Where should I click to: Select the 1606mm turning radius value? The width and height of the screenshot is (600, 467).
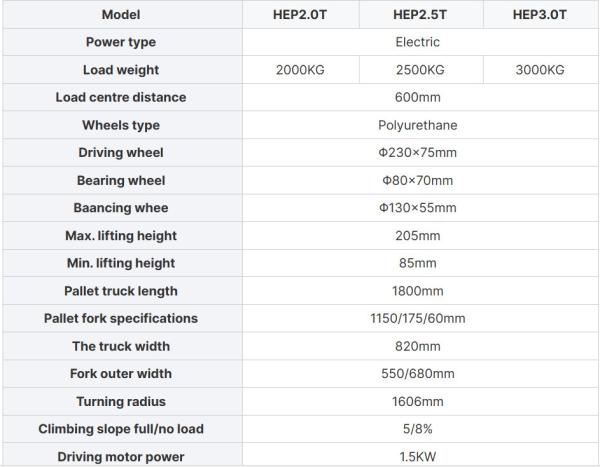tap(417, 402)
